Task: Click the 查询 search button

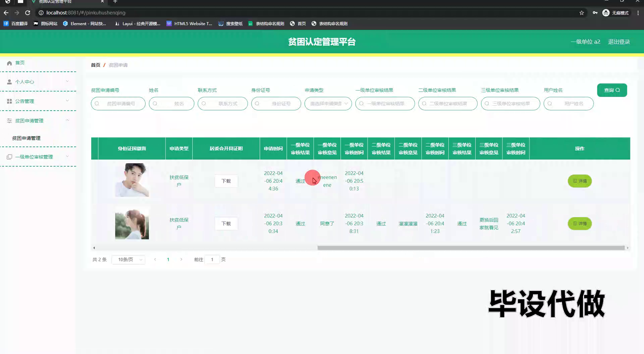Action: (x=612, y=90)
